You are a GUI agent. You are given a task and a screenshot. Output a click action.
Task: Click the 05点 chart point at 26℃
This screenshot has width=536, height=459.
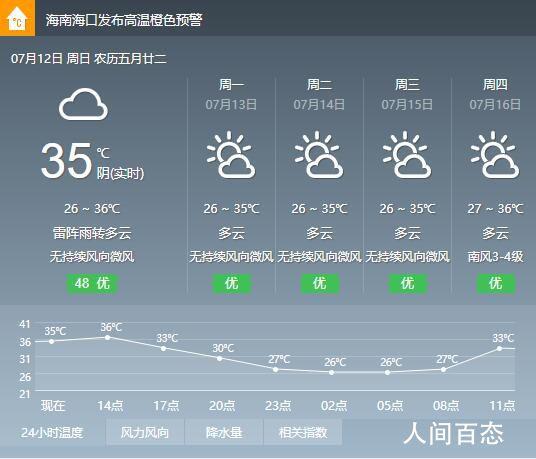pos(387,372)
